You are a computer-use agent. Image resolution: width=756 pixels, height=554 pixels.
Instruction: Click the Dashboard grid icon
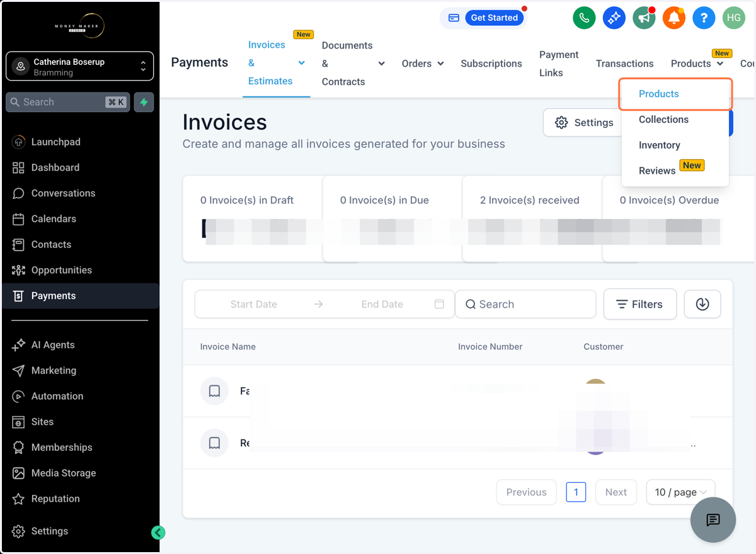tap(18, 167)
